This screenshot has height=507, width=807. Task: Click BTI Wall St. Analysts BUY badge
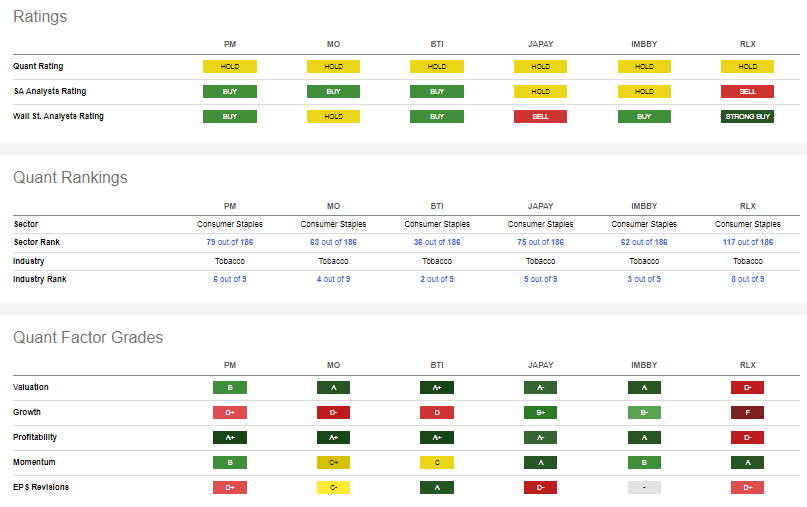[437, 116]
